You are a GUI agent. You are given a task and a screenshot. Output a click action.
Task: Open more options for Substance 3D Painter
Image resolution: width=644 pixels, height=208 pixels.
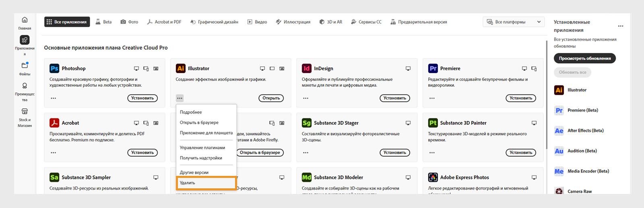pyautogui.click(x=432, y=153)
